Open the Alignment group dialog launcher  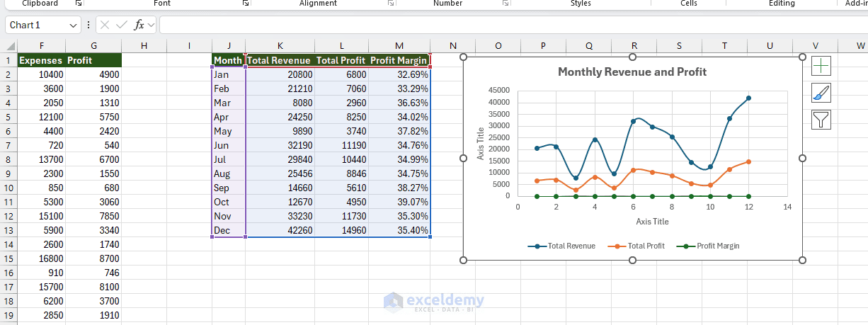click(391, 4)
